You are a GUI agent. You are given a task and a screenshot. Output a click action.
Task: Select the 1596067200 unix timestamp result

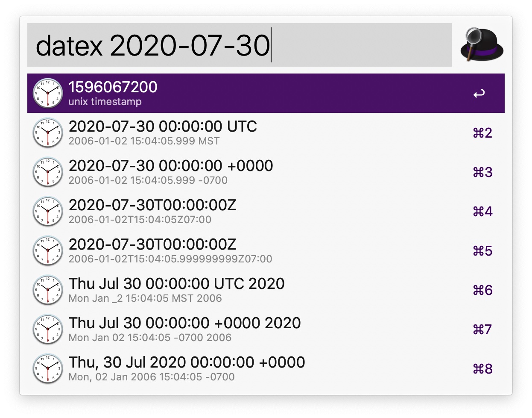[266, 93]
